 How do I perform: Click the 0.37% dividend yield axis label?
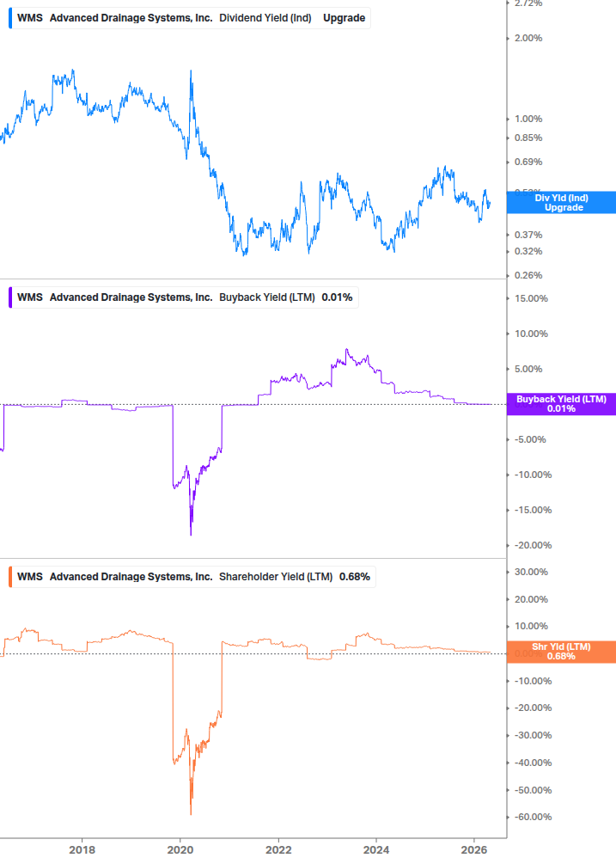click(x=528, y=235)
